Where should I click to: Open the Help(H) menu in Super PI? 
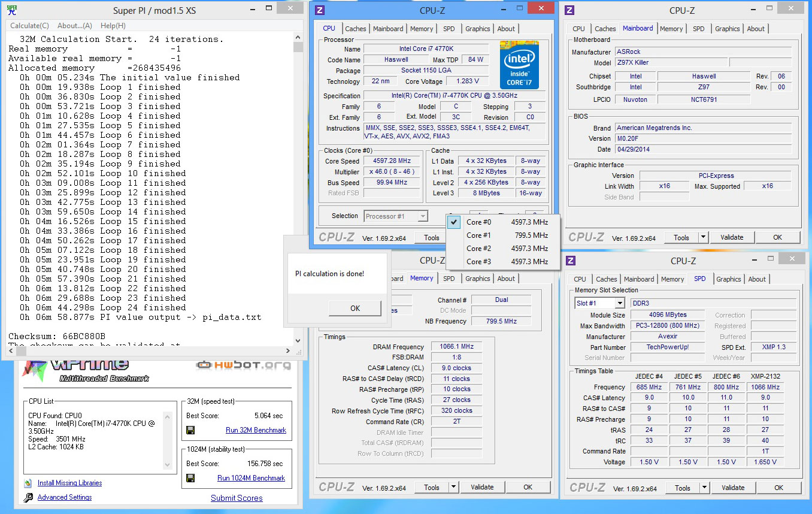[x=113, y=26]
